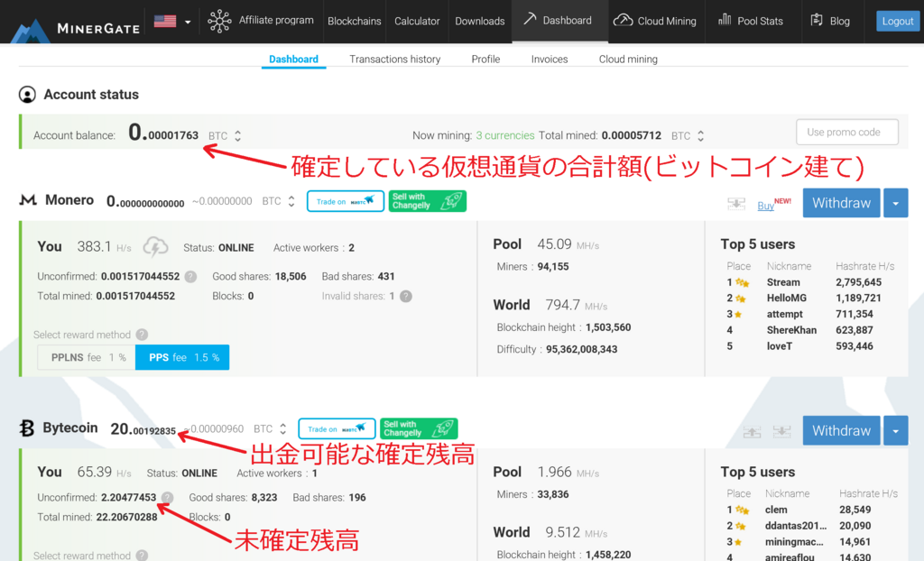The image size is (924, 561).
Task: Click Monero Withdraw button
Action: click(841, 203)
